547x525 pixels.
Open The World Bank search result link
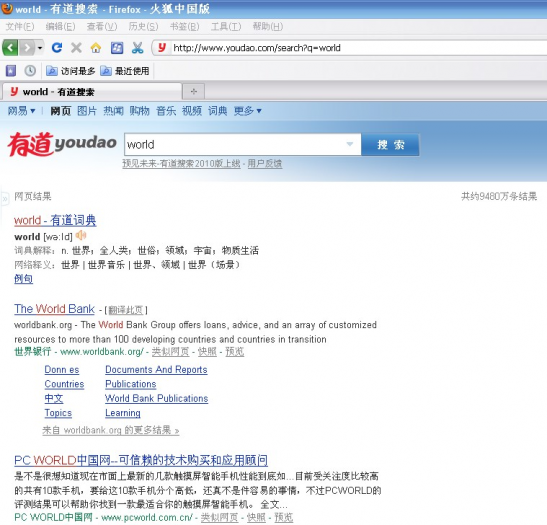54,309
